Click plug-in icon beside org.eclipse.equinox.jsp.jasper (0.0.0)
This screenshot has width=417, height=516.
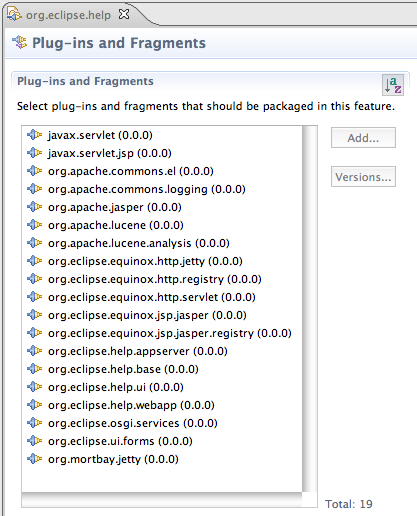point(35,315)
